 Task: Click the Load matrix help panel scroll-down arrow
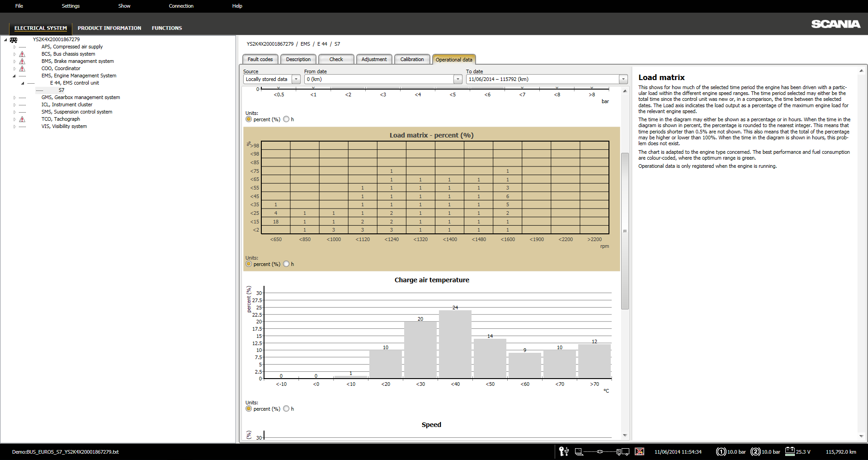click(x=861, y=436)
